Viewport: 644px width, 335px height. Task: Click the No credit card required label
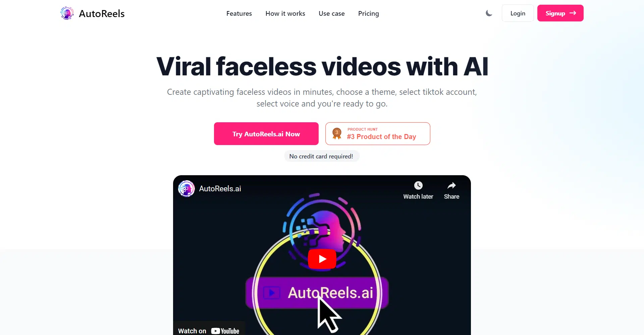click(x=321, y=156)
